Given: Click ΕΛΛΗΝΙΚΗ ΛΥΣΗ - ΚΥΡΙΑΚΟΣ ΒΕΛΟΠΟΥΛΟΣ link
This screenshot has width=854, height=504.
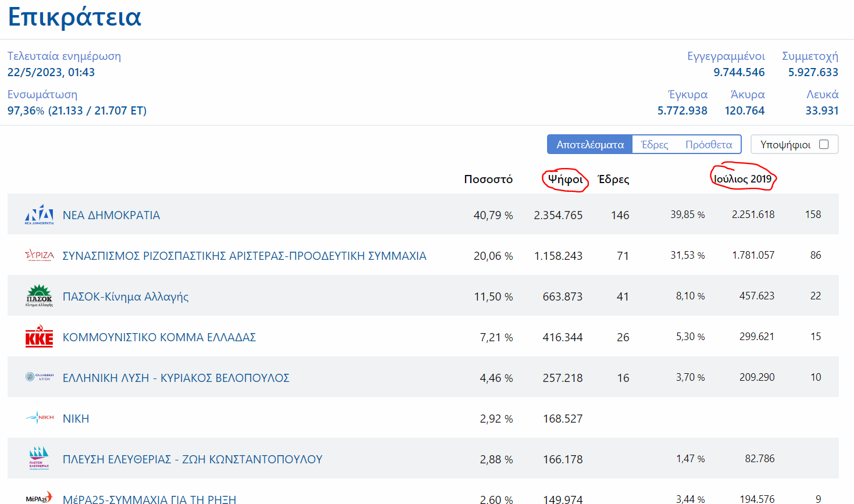Looking at the screenshot, I should click(x=176, y=378).
